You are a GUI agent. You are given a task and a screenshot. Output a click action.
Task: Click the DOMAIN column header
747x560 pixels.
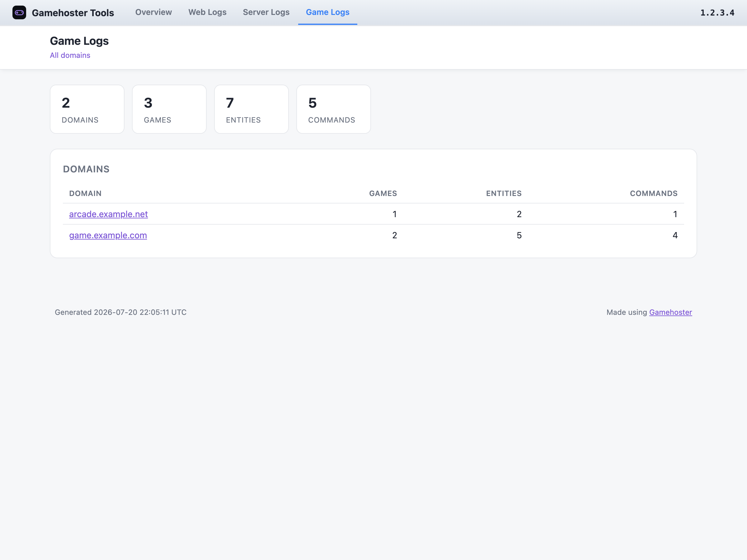(86, 194)
